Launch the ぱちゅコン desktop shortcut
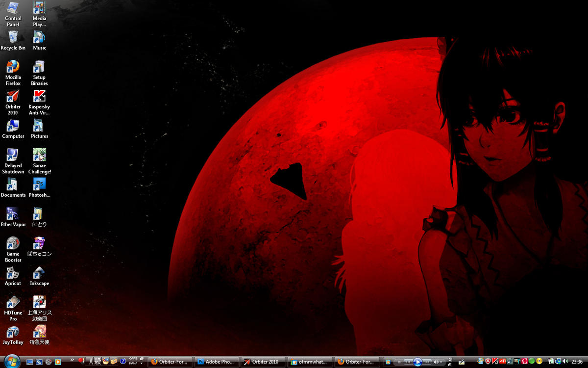The width and height of the screenshot is (588, 368). point(39,246)
